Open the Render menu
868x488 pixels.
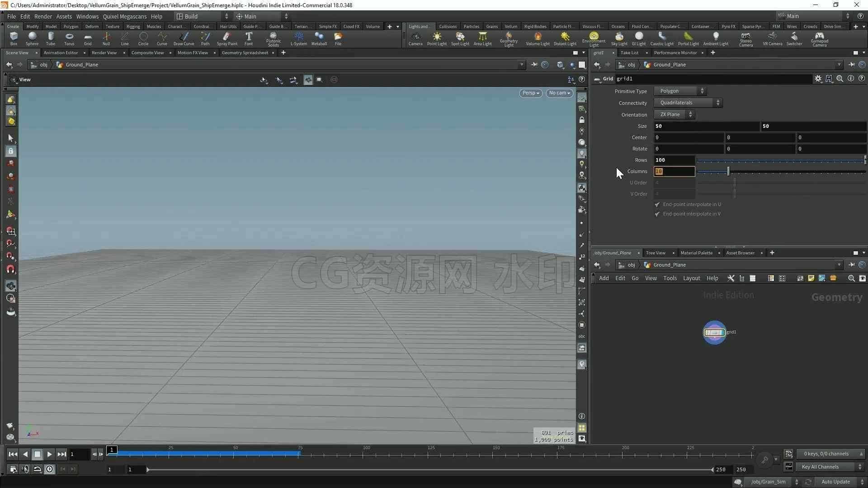43,16
